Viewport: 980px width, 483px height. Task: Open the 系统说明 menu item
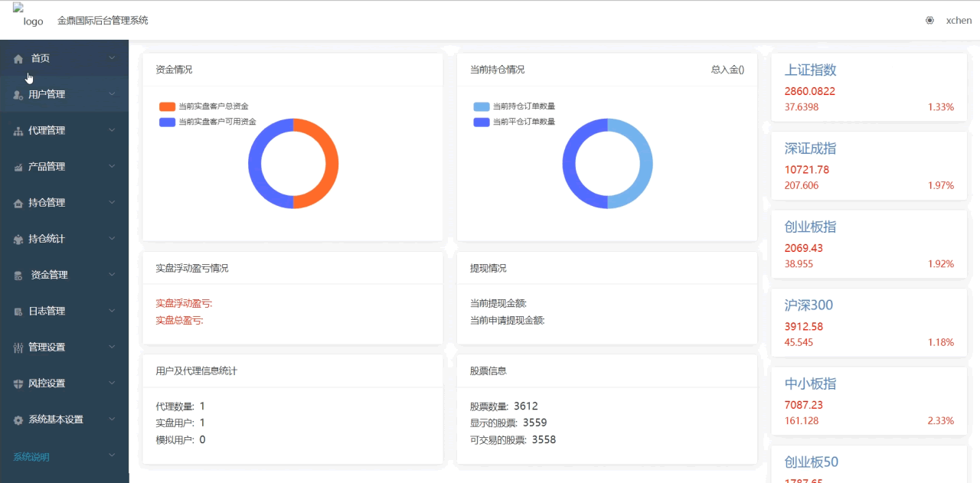[x=31, y=457]
